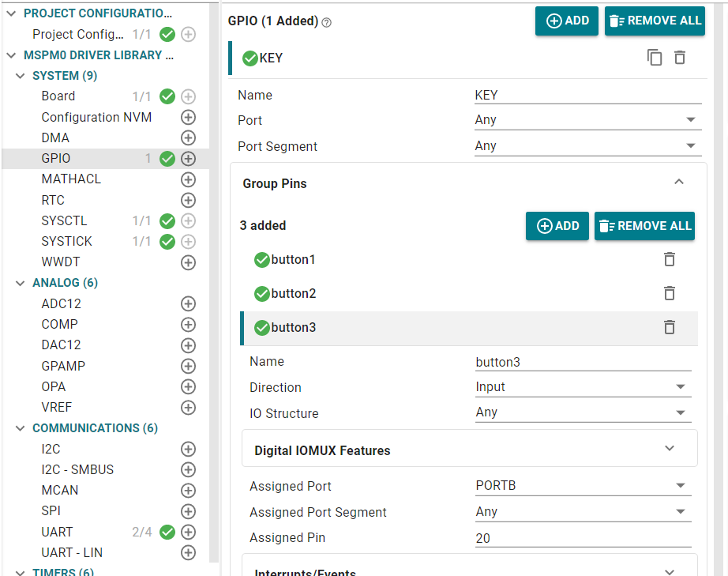The image size is (728, 576).
Task: Add an ADC12 module instance
Action: click(188, 303)
